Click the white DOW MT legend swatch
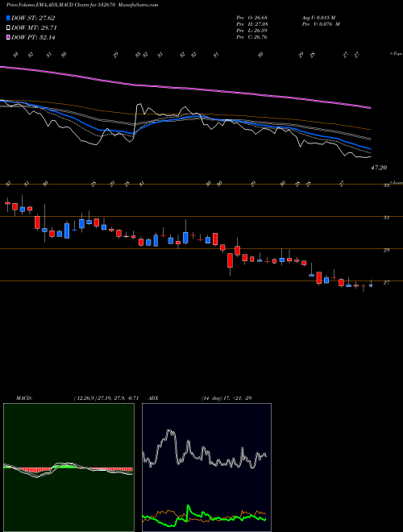 point(8,28)
